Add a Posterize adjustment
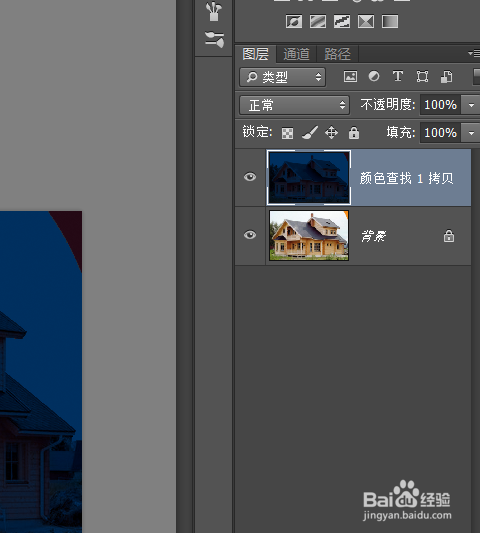 pos(318,21)
